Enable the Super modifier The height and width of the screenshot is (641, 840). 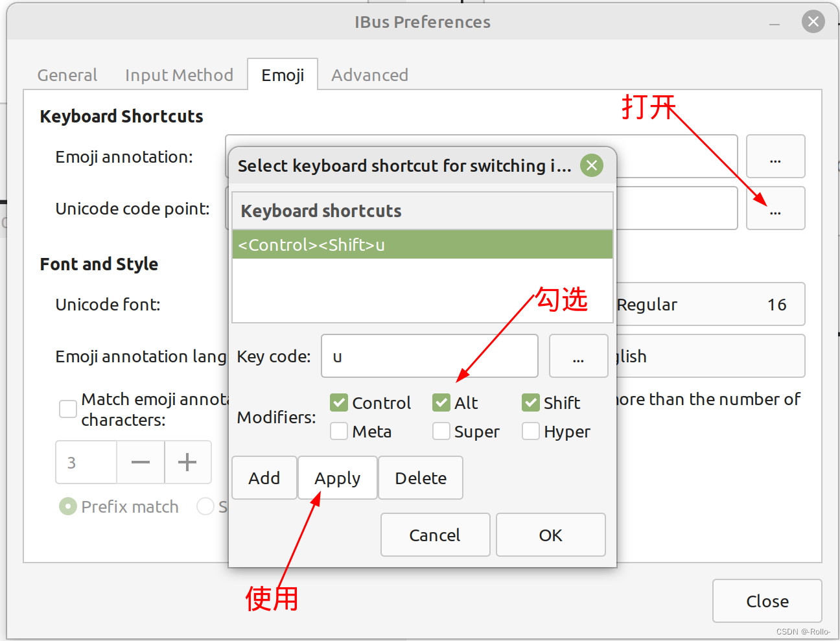(x=441, y=431)
